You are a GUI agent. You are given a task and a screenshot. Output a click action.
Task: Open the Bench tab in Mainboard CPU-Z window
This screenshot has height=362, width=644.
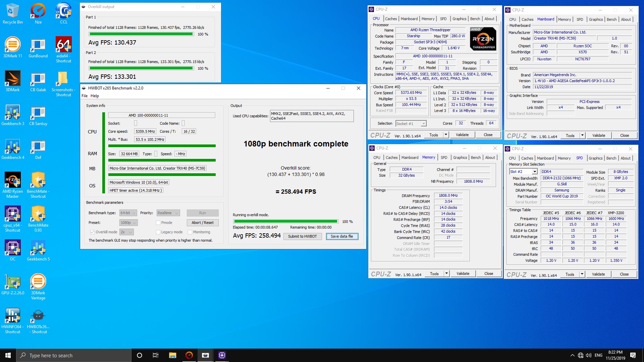pos(611,19)
